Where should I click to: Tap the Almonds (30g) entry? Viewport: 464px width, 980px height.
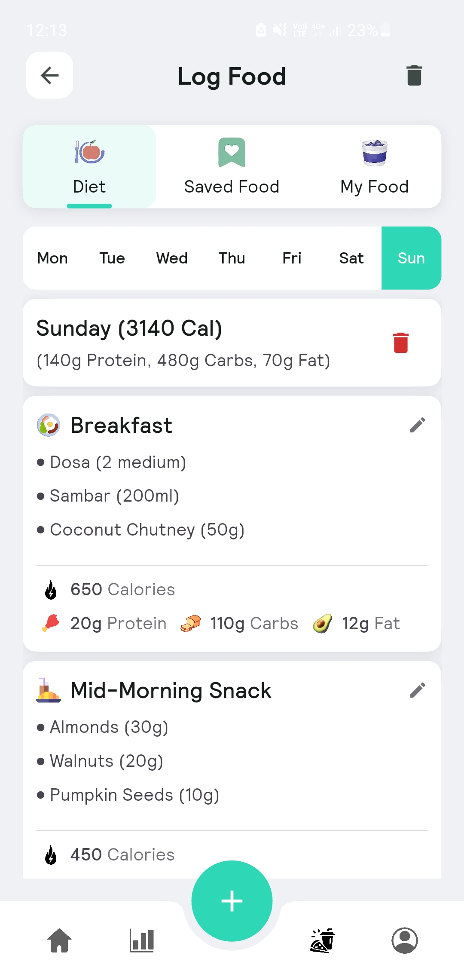(109, 727)
